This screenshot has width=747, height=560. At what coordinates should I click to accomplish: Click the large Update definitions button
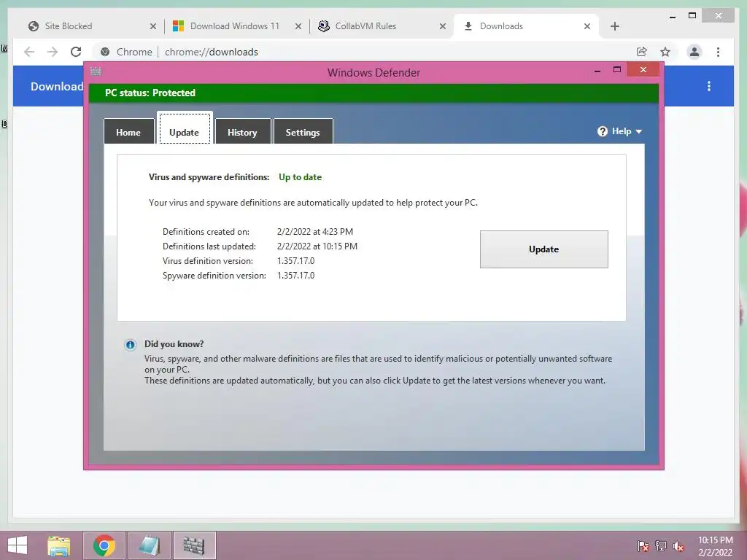click(543, 249)
